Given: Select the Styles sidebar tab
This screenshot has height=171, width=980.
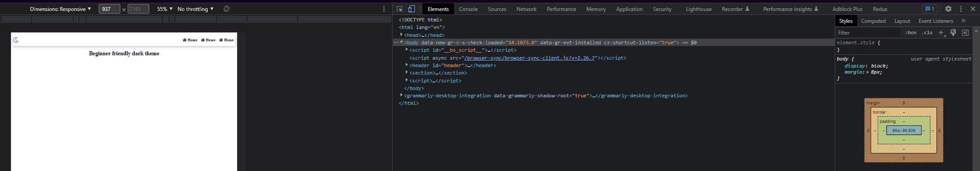Looking at the screenshot, I should click(846, 21).
